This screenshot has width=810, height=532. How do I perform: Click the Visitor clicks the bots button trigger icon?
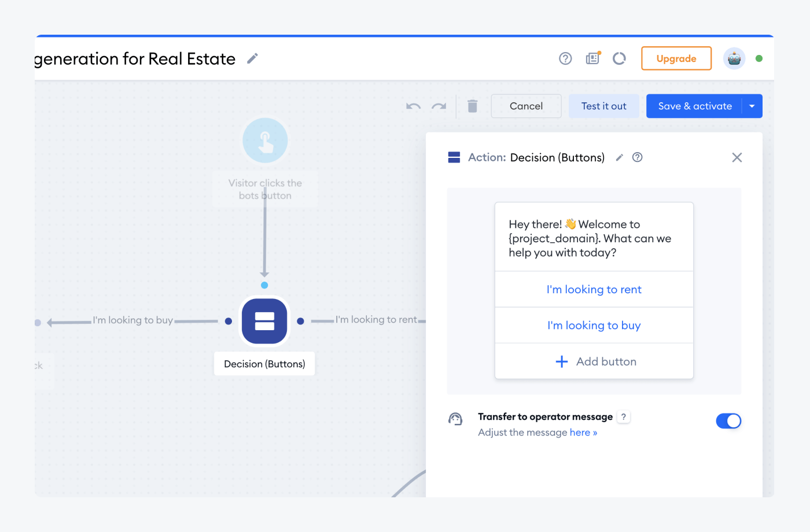(x=265, y=140)
